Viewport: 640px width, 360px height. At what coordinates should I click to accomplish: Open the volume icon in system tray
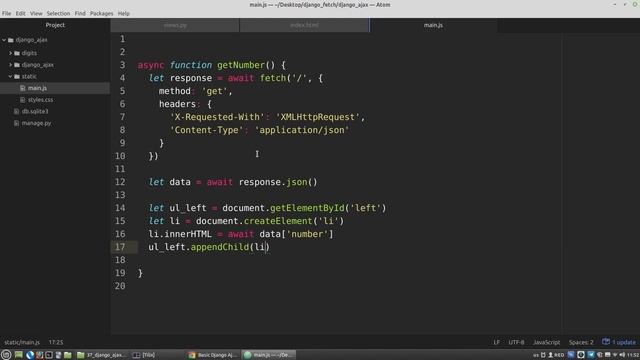coord(622,355)
